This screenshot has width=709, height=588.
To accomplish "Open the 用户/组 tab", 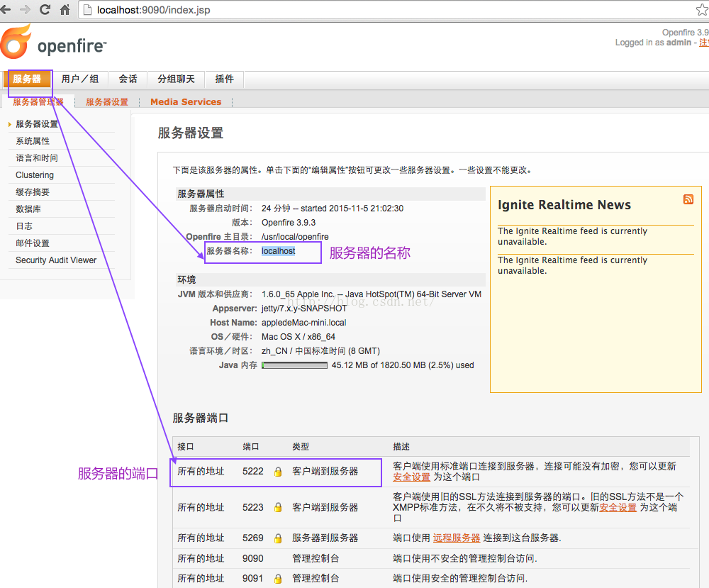I will pyautogui.click(x=80, y=79).
